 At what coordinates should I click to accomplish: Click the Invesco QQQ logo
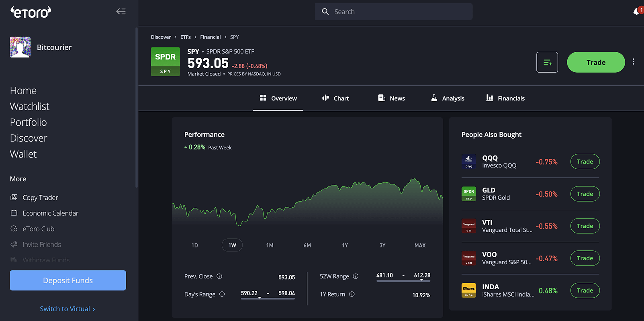point(469,162)
